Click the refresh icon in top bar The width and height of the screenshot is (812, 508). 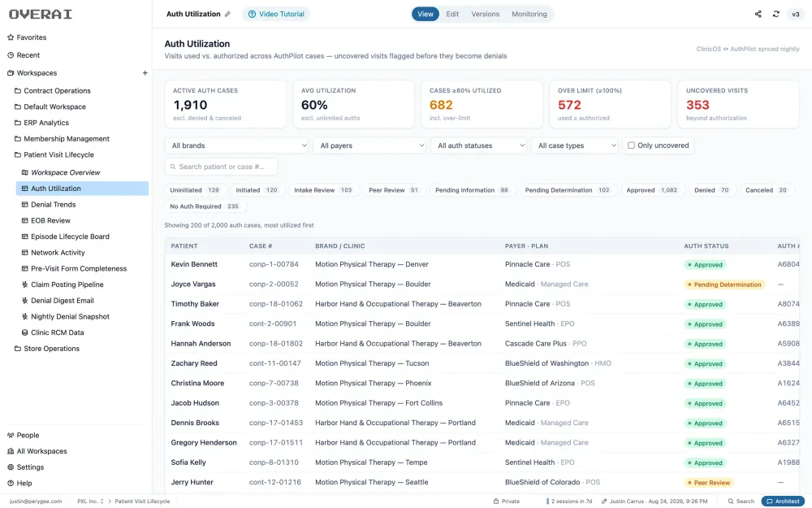click(775, 14)
